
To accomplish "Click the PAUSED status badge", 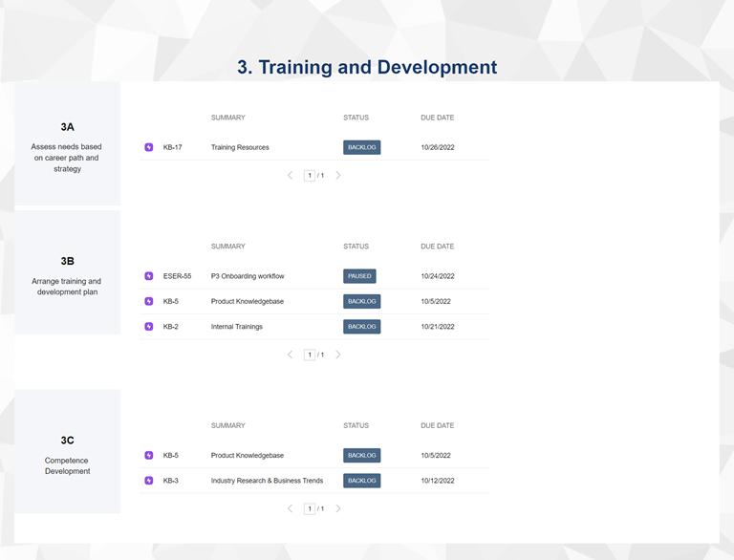I will [359, 276].
